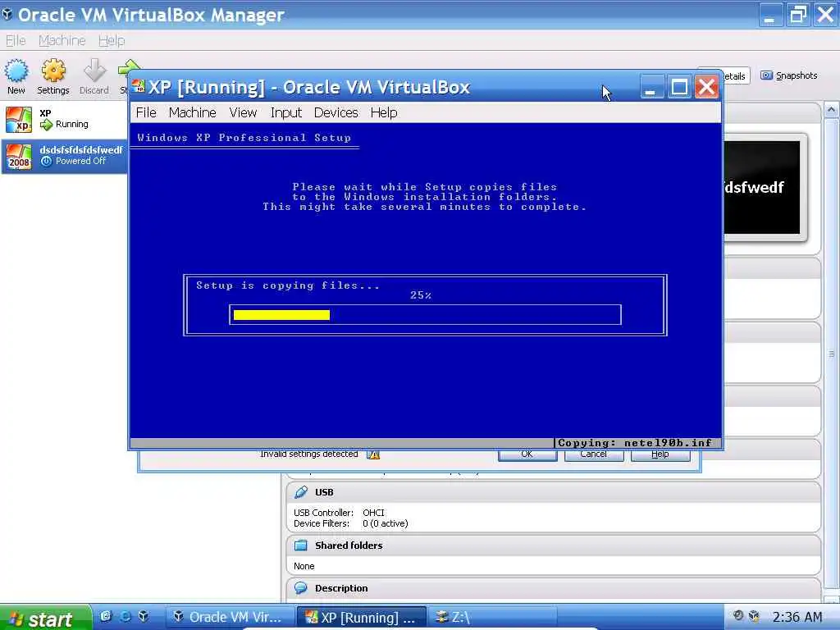Click the green Running arrow status icon
The image size is (840, 630).
[47, 125]
